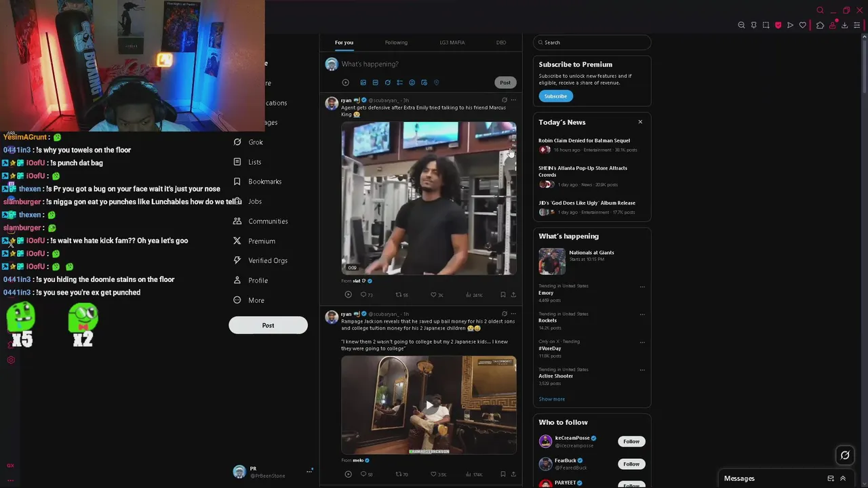
Task: Open the browser downloads icon
Action: tap(844, 25)
